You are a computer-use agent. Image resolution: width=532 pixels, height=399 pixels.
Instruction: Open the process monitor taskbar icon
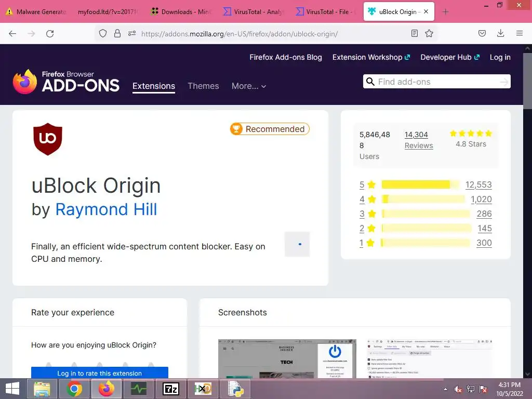pos(139,389)
